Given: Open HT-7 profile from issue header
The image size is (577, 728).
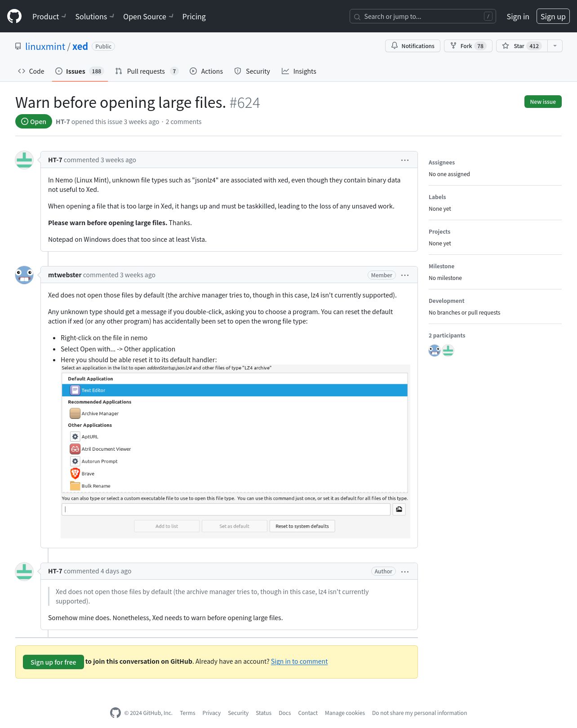Looking at the screenshot, I should coord(62,121).
